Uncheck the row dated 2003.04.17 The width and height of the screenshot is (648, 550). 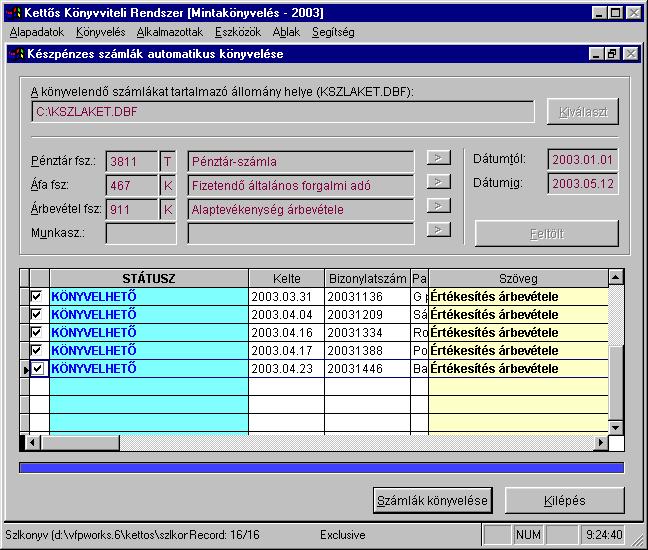tap(36, 350)
